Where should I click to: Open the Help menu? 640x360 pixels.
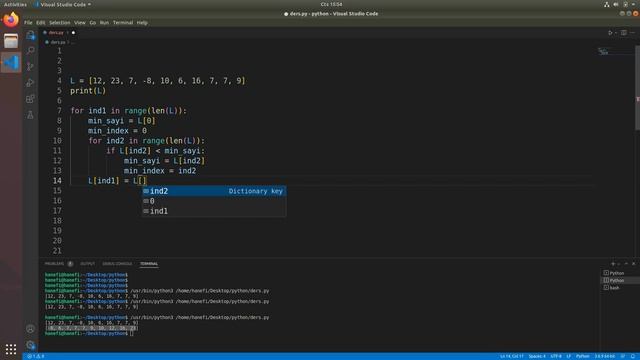pyautogui.click(x=142, y=23)
